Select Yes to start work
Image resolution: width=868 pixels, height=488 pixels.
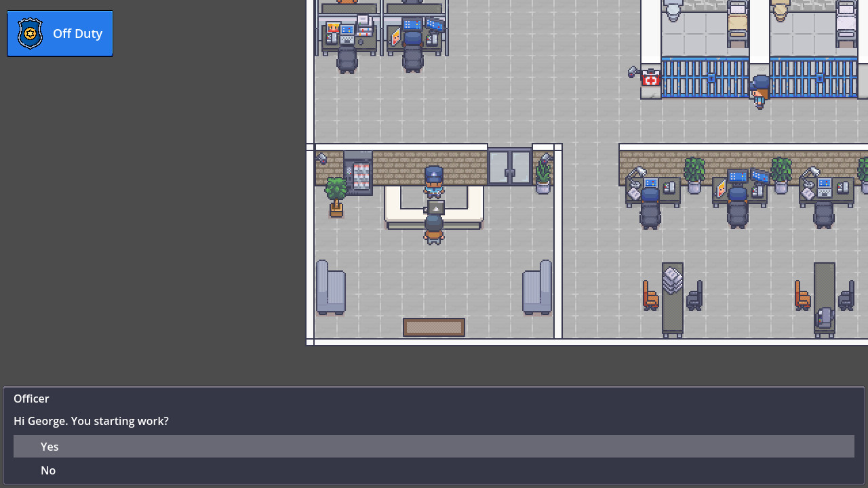49,446
